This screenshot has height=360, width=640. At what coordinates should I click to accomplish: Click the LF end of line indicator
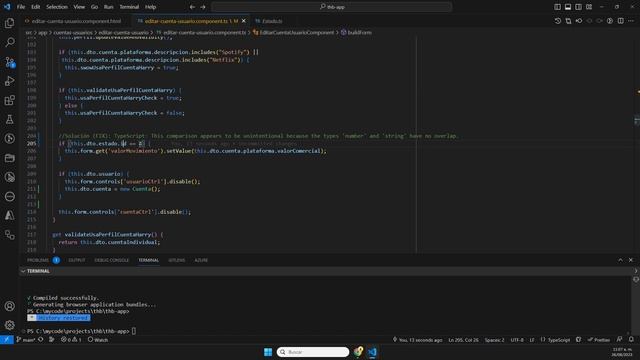pos(532,340)
